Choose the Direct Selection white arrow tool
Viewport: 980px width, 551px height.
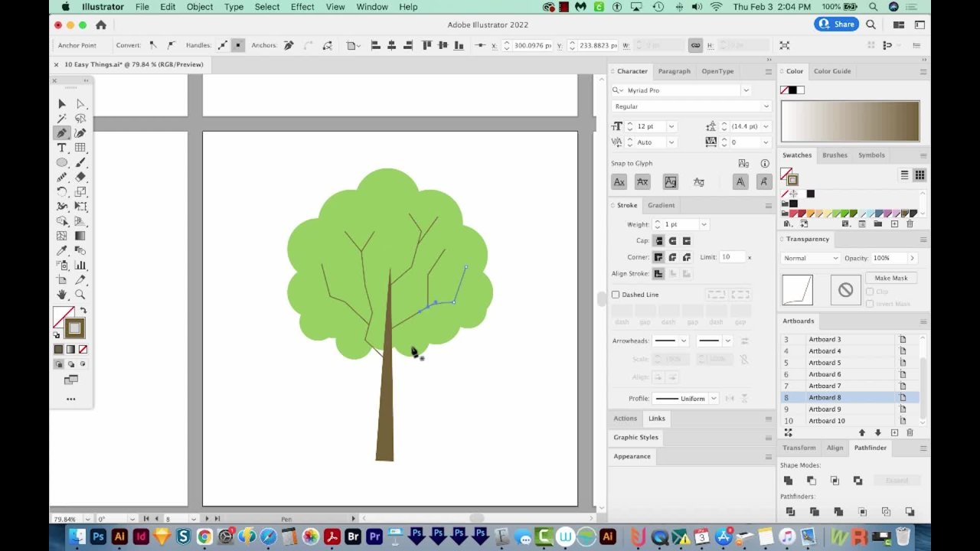(x=80, y=104)
